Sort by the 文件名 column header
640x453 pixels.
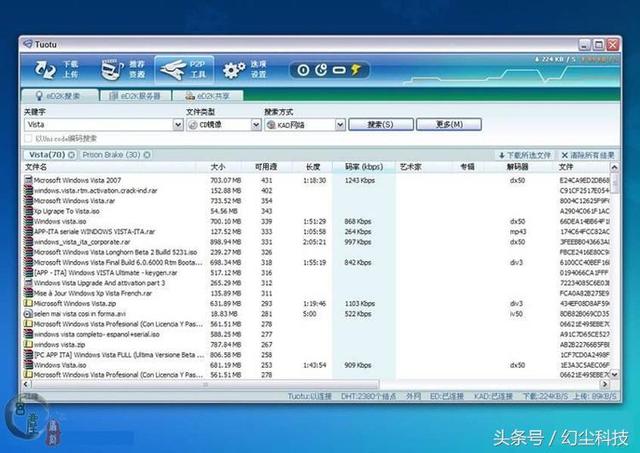pos(110,167)
